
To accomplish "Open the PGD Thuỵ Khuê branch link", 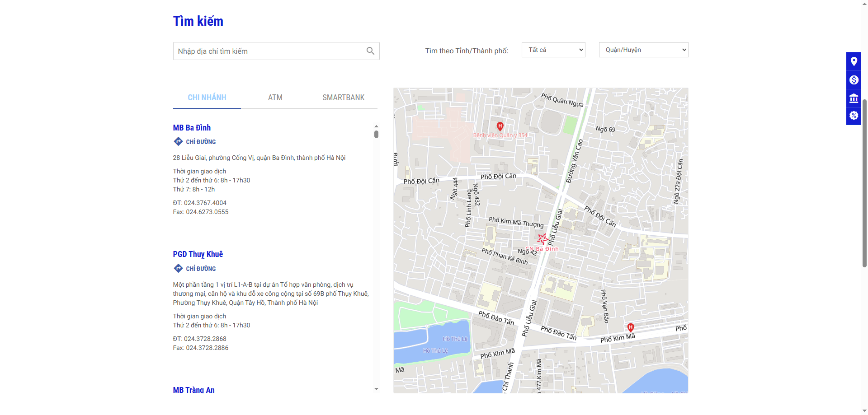I will click(x=198, y=254).
